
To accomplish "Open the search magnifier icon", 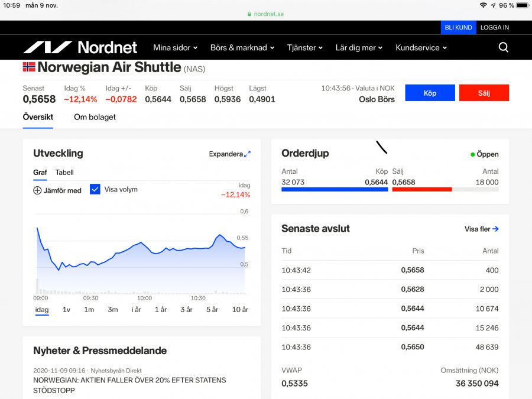I will point(503,47).
